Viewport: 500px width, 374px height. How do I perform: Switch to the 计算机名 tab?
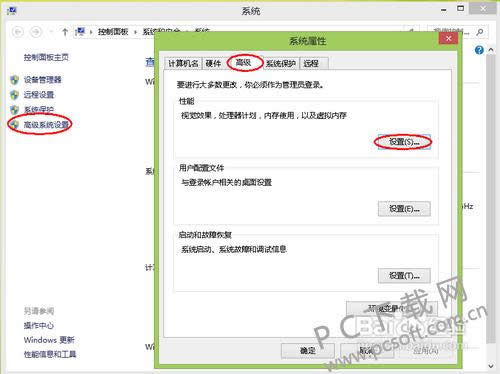click(183, 63)
